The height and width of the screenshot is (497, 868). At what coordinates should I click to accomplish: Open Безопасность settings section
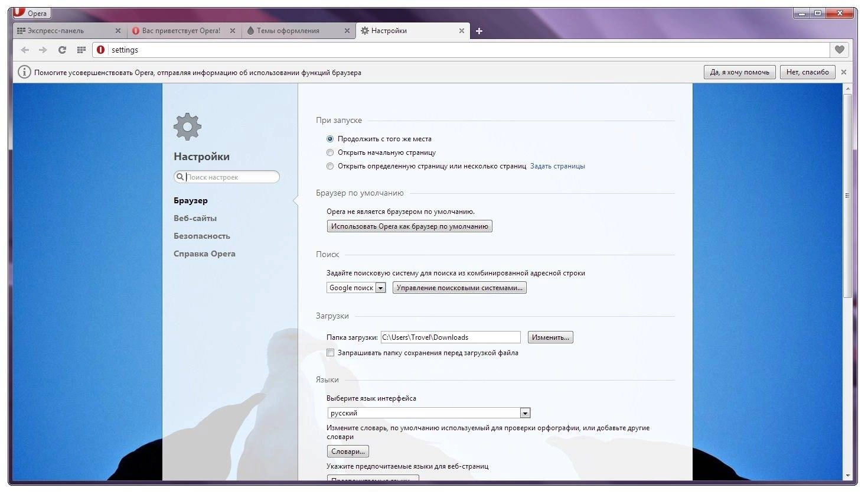tap(202, 236)
